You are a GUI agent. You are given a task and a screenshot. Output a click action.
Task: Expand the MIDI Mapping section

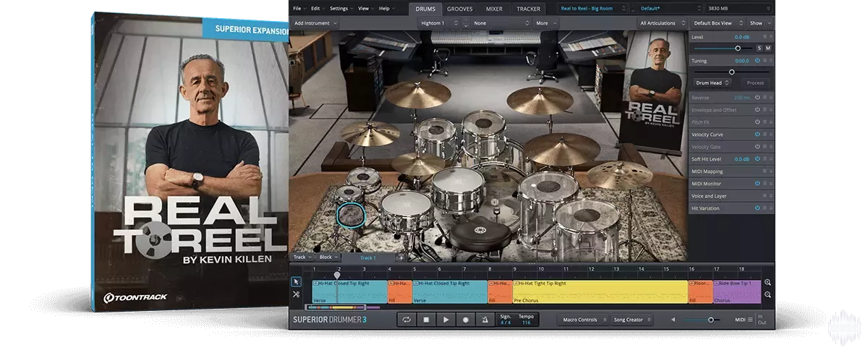point(772,171)
